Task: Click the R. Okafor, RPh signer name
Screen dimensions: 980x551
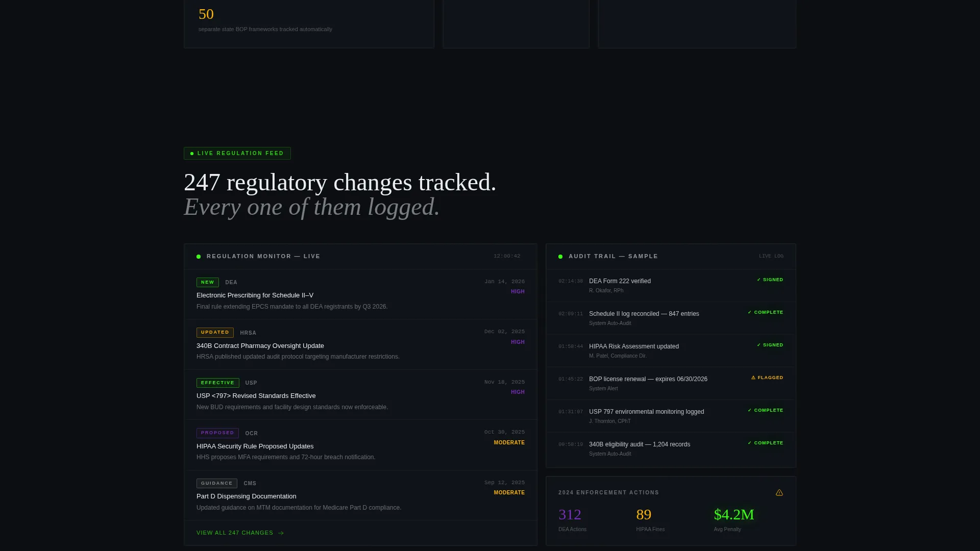Action: tap(606, 291)
